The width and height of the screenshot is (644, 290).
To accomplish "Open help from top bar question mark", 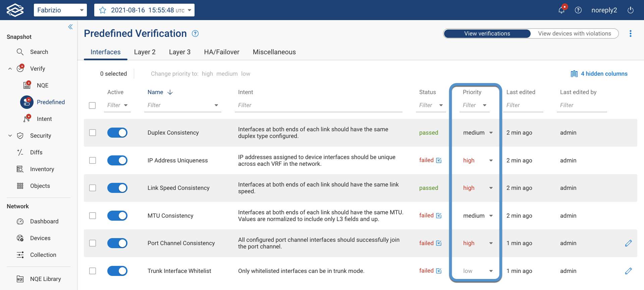I will (x=578, y=10).
